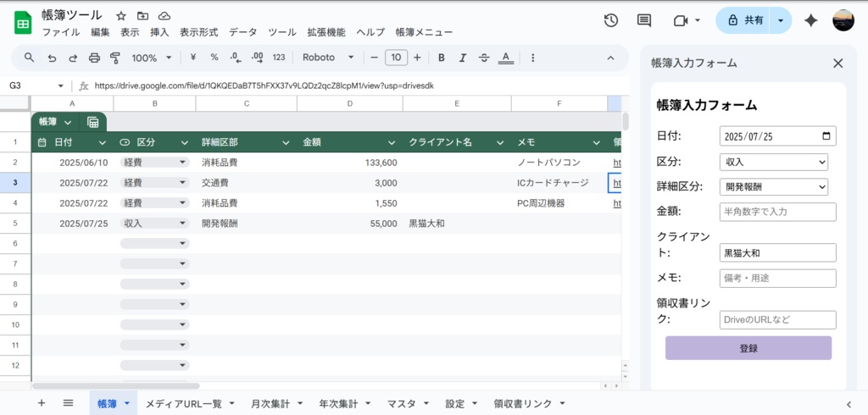Open more number formats 123
This screenshot has width=868, height=415.
[279, 58]
